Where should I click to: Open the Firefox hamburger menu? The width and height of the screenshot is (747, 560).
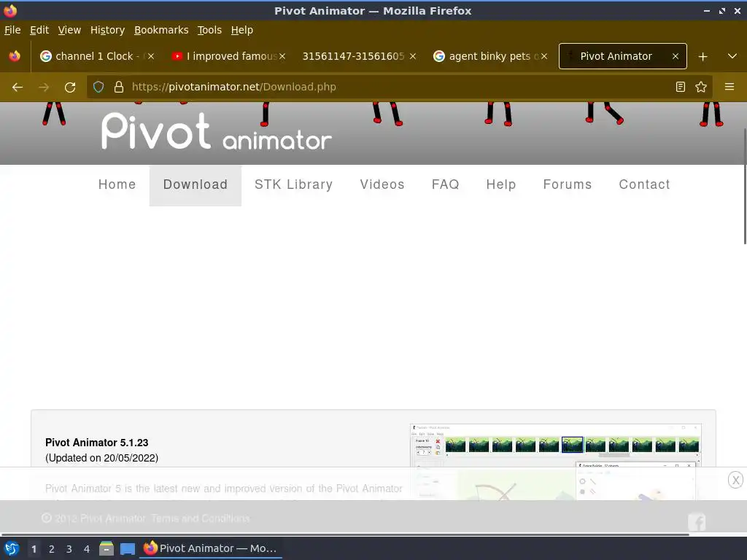tap(729, 87)
